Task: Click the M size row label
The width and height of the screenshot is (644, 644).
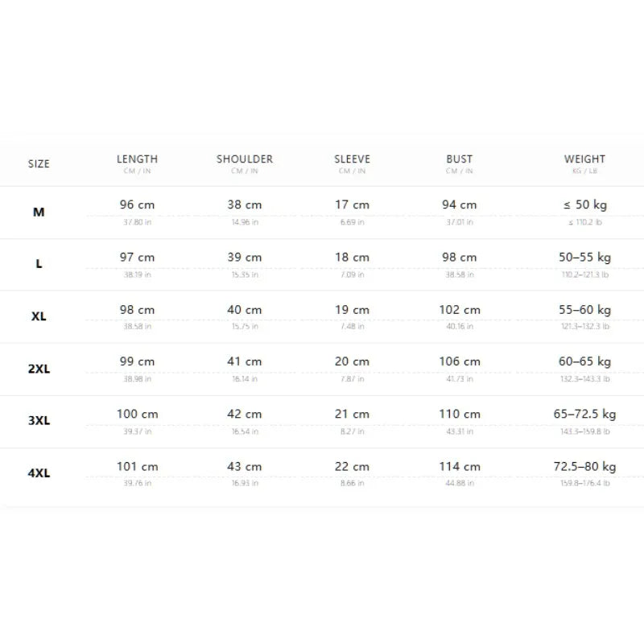Action: [x=39, y=212]
